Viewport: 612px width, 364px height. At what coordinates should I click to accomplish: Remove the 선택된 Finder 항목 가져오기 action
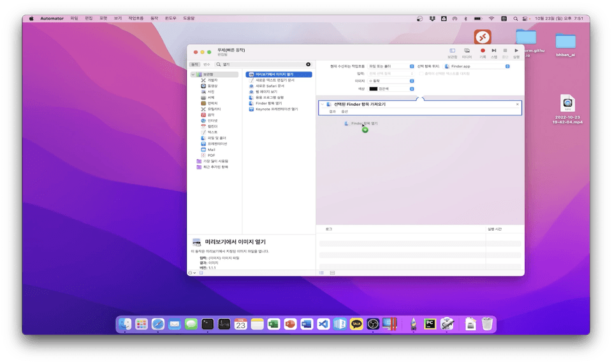click(518, 104)
